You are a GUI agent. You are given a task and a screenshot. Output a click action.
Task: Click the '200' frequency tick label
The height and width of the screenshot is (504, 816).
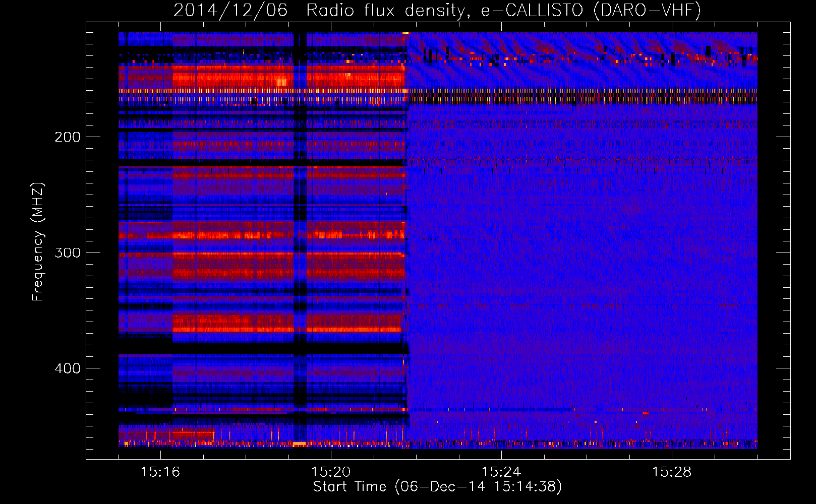pyautogui.click(x=68, y=137)
